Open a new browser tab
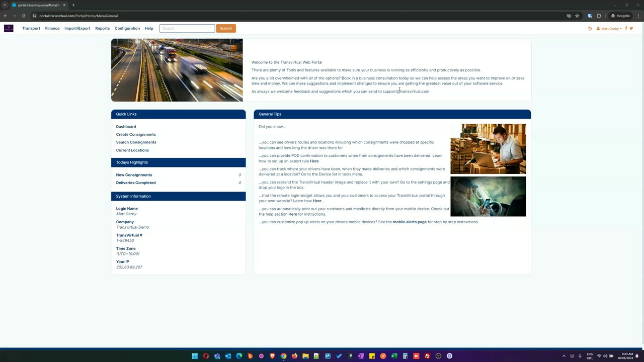The image size is (644, 362). pos(73,5)
